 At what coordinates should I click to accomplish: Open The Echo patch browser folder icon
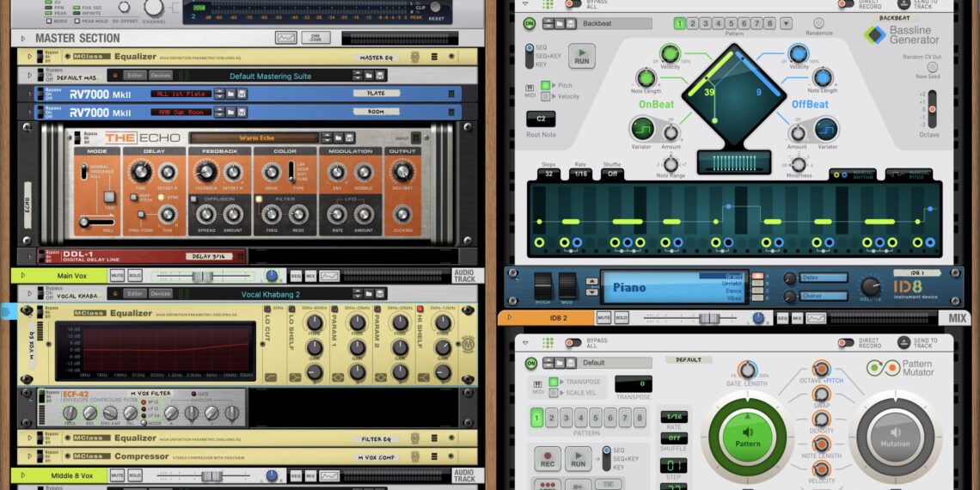pyautogui.click(x=338, y=138)
